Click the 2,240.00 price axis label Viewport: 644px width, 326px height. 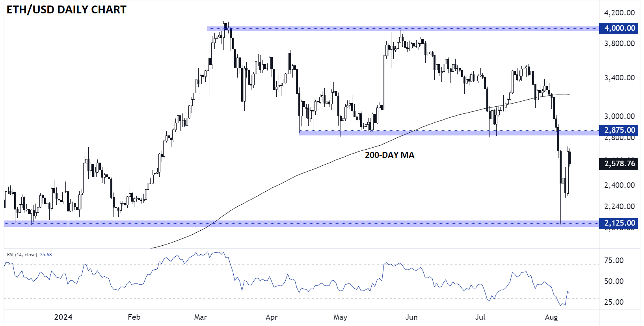click(x=619, y=206)
